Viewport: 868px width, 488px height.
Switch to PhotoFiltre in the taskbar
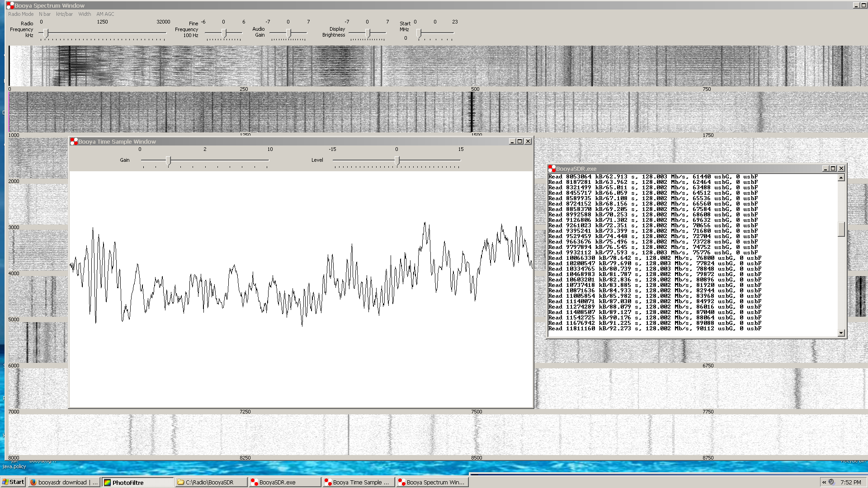pyautogui.click(x=138, y=482)
